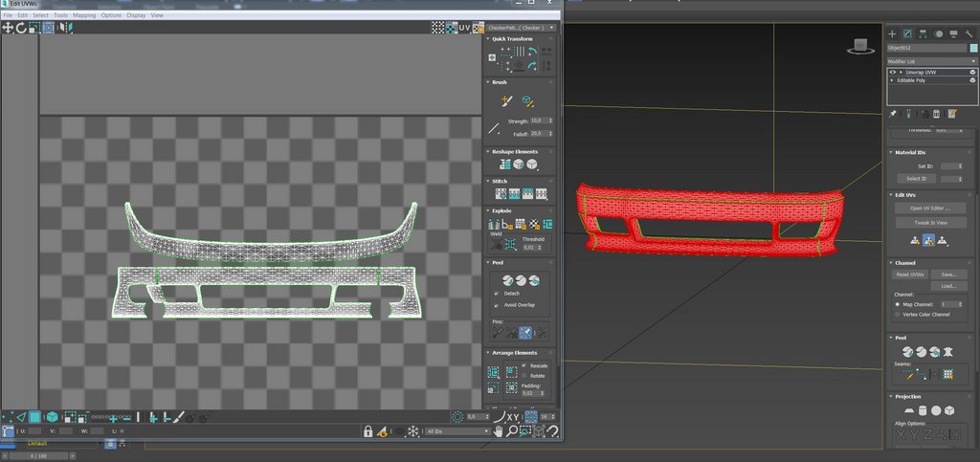This screenshot has width=980, height=462.
Task: Select the Vertex Color Channel radio button
Action: (898, 315)
